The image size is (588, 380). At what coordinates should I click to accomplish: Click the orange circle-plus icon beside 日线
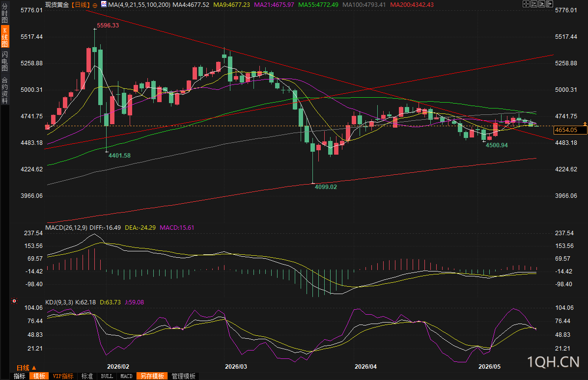click(95, 5)
